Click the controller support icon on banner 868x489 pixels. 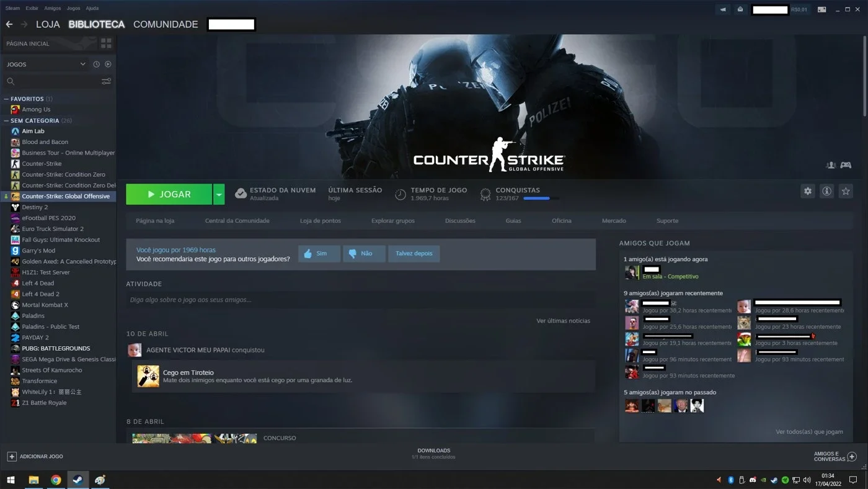[846, 165]
